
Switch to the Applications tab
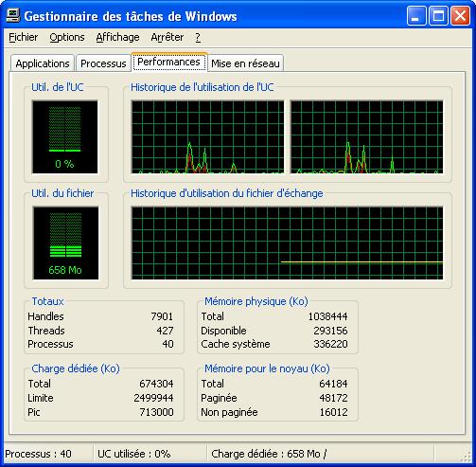[x=43, y=63]
